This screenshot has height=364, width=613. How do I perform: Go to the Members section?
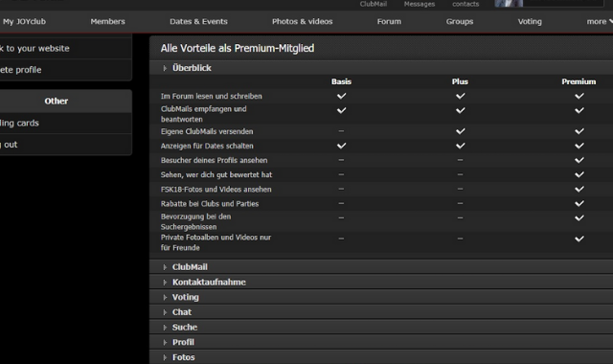108,21
